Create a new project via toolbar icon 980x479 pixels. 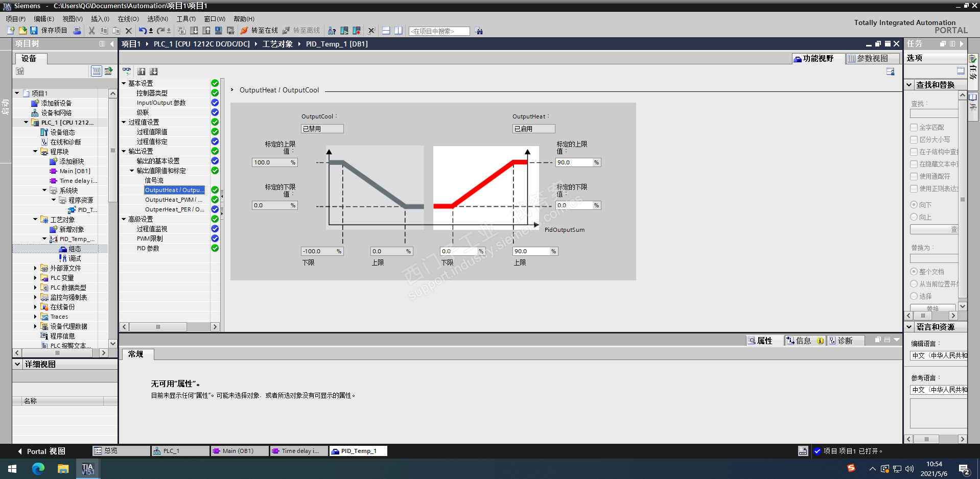pos(11,31)
